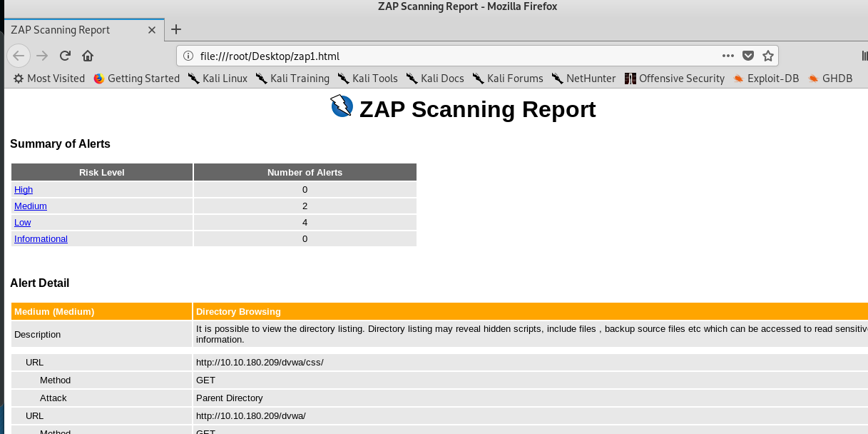
Task: Select the alert count '0' in Informational row
Action: (x=305, y=239)
